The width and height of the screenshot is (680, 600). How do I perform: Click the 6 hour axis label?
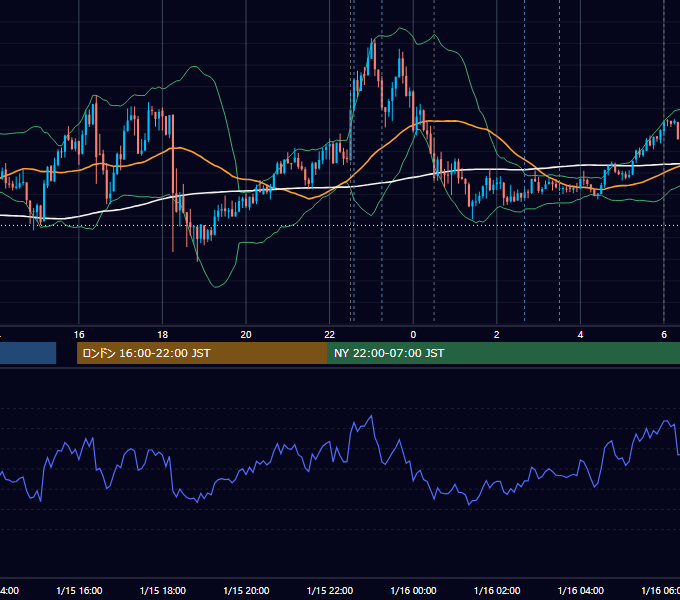pos(664,335)
